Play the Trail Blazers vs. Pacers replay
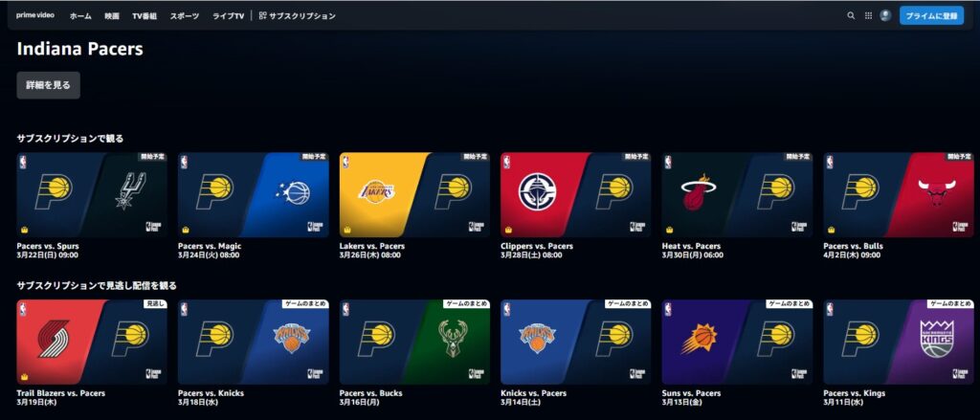The image size is (980, 420). pos(92,342)
